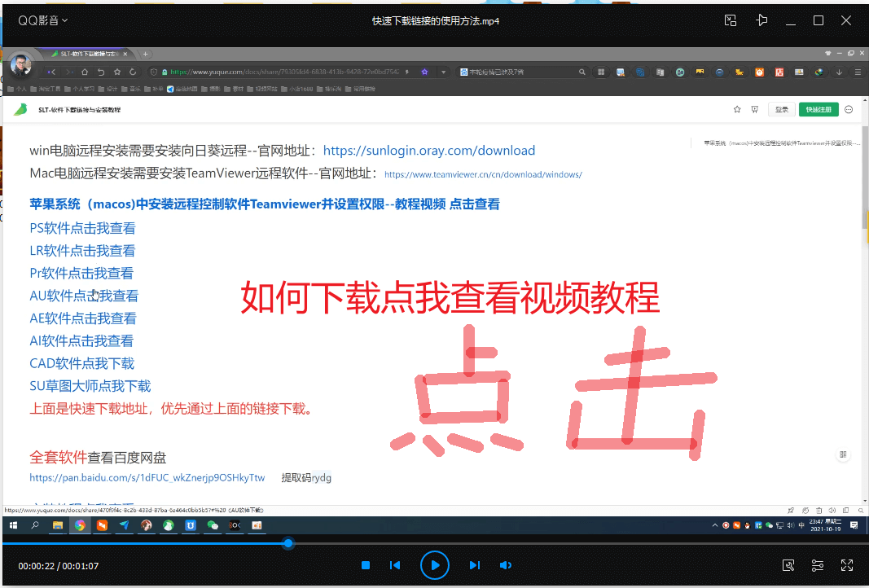The width and height of the screenshot is (869, 588).
Task: Click the browser URL address bar in video
Action: 283,72
